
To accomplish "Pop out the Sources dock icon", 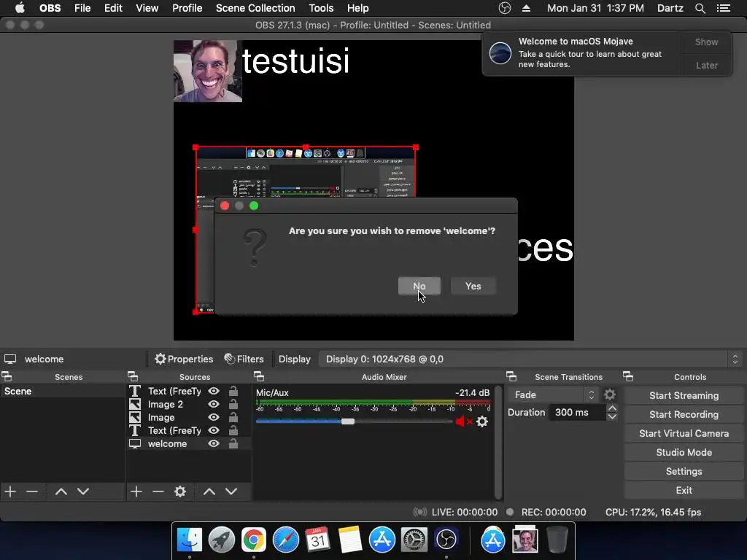I will tap(133, 377).
